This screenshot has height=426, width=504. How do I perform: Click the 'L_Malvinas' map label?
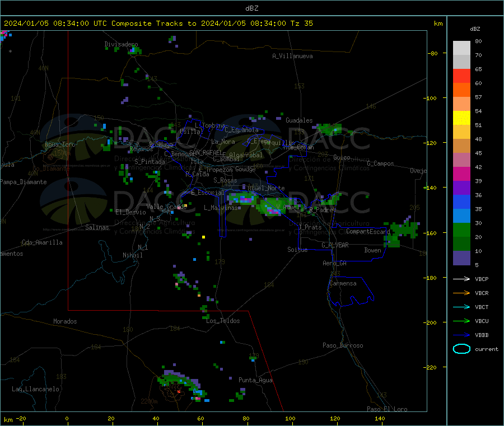[221, 208]
